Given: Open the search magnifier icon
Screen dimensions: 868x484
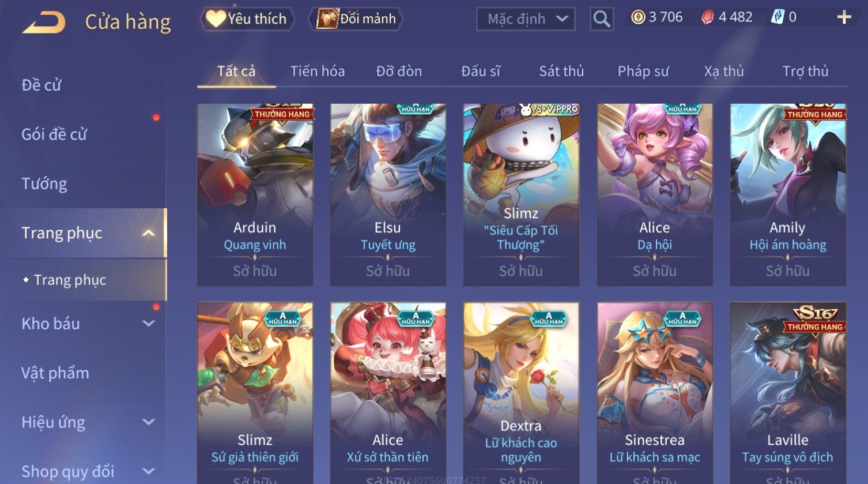Looking at the screenshot, I should (x=602, y=19).
